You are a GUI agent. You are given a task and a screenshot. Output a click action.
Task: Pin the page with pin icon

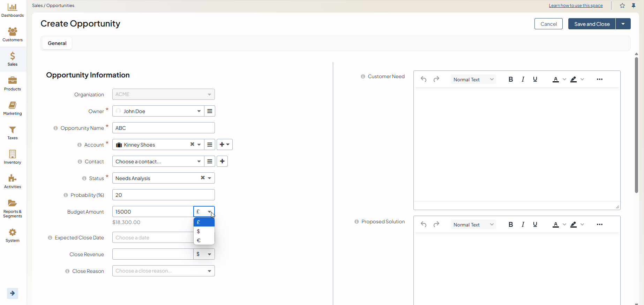pos(634,6)
